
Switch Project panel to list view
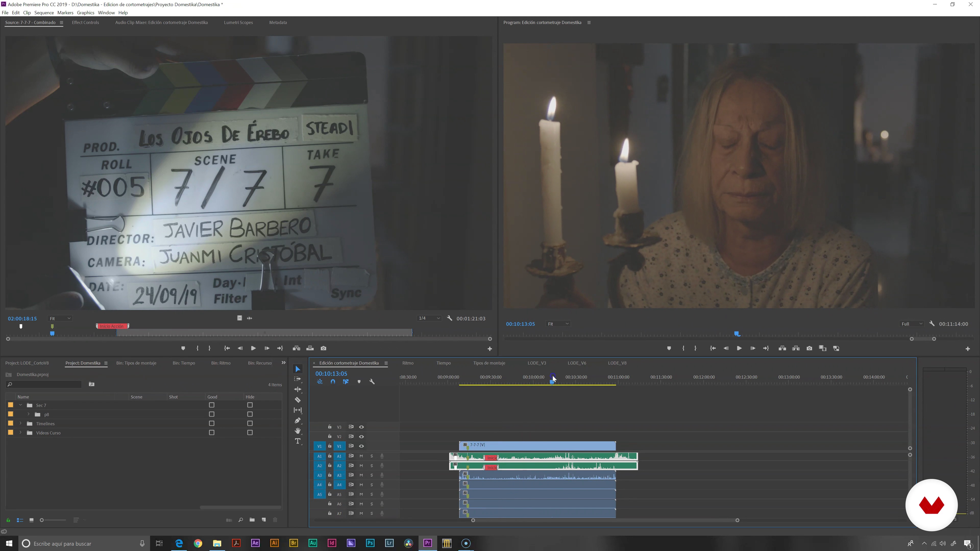(20, 520)
